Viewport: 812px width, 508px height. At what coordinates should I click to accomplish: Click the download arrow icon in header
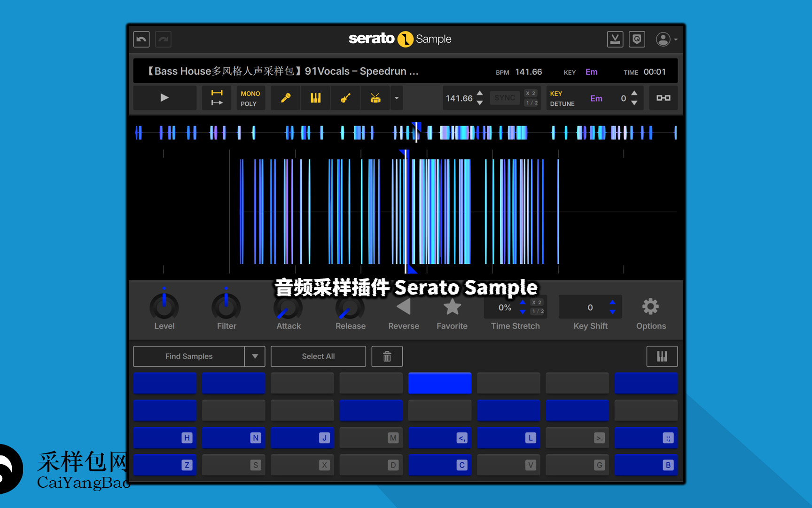click(x=615, y=39)
